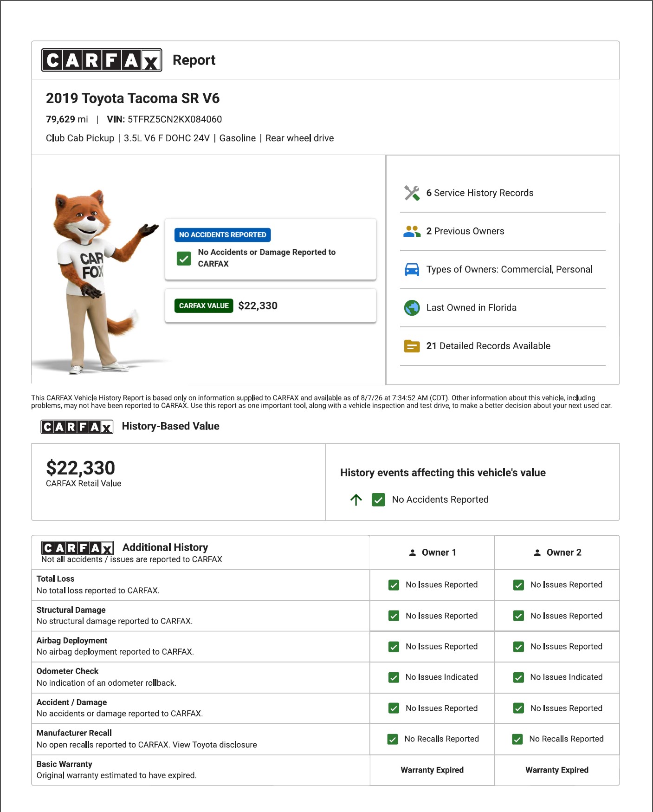The width and height of the screenshot is (653, 812).
Task: Click the green CARFAX VALUE badge
Action: (204, 306)
